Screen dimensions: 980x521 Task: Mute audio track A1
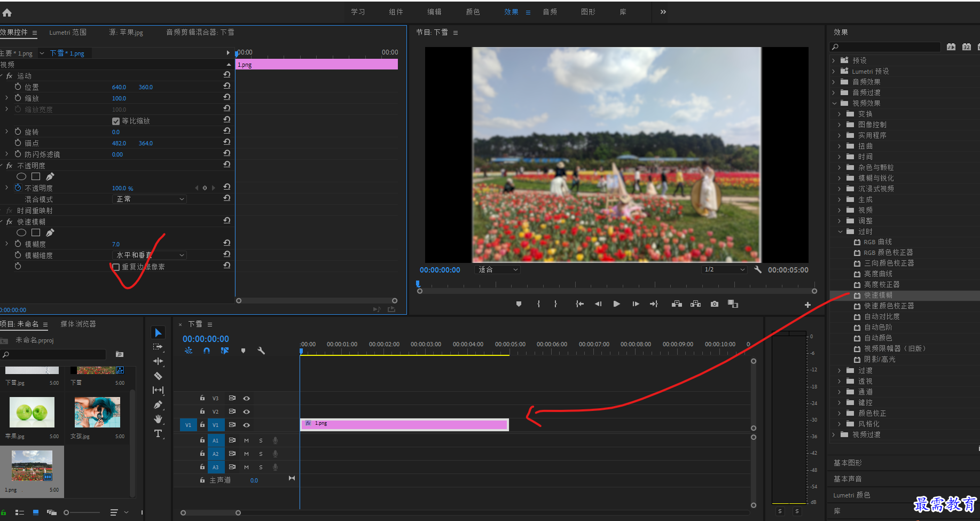[x=246, y=440]
